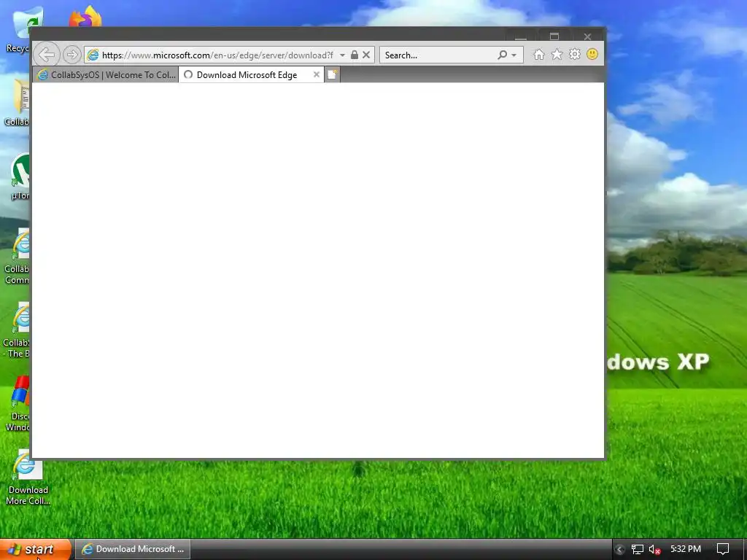Open Tools menu via the gear icon
The image size is (747, 560).
click(575, 54)
